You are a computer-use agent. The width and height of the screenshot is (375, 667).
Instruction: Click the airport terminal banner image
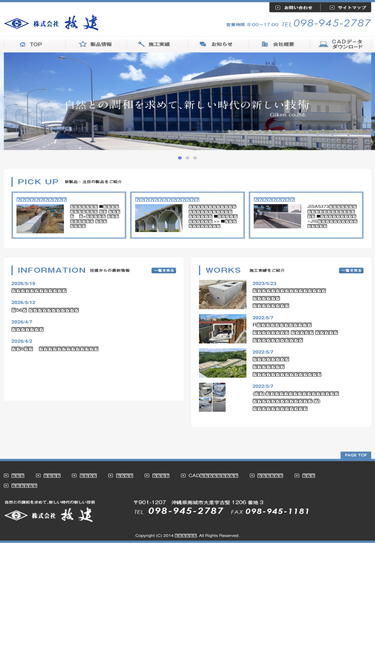pos(189,101)
